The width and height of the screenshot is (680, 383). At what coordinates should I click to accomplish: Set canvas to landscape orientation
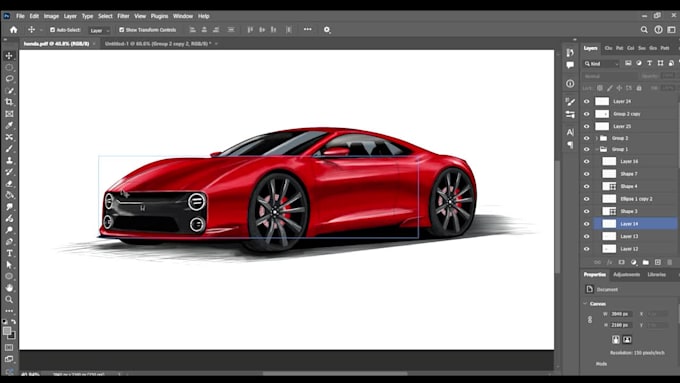(x=627, y=340)
